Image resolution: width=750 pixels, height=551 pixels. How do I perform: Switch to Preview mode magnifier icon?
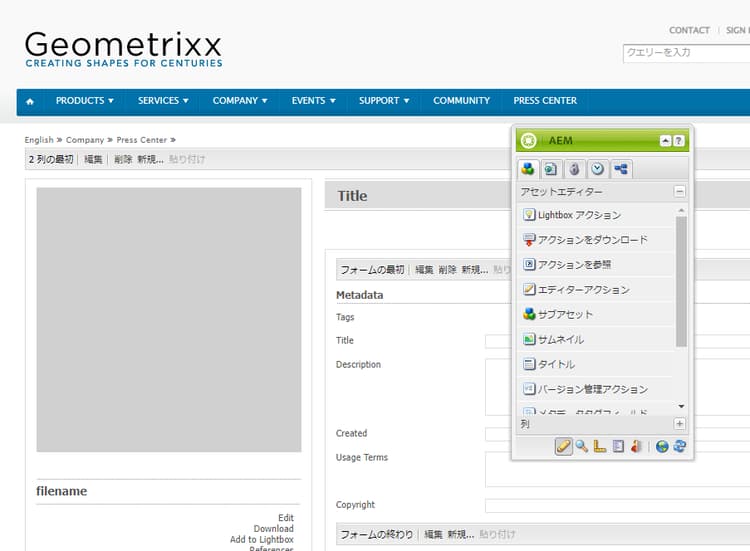582,446
